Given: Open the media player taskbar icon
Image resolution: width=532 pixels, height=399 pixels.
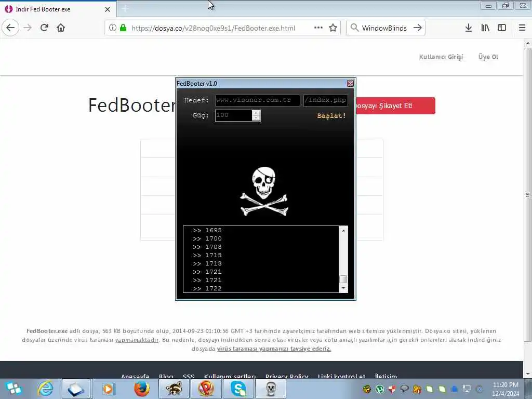Looking at the screenshot, I should point(108,389).
